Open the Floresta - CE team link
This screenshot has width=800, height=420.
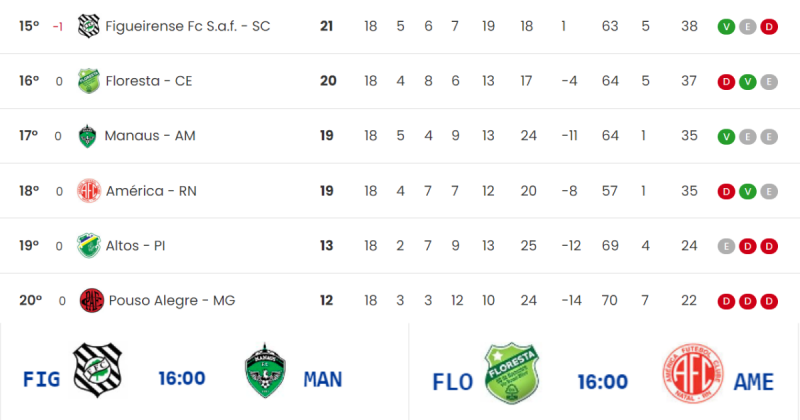(x=149, y=81)
